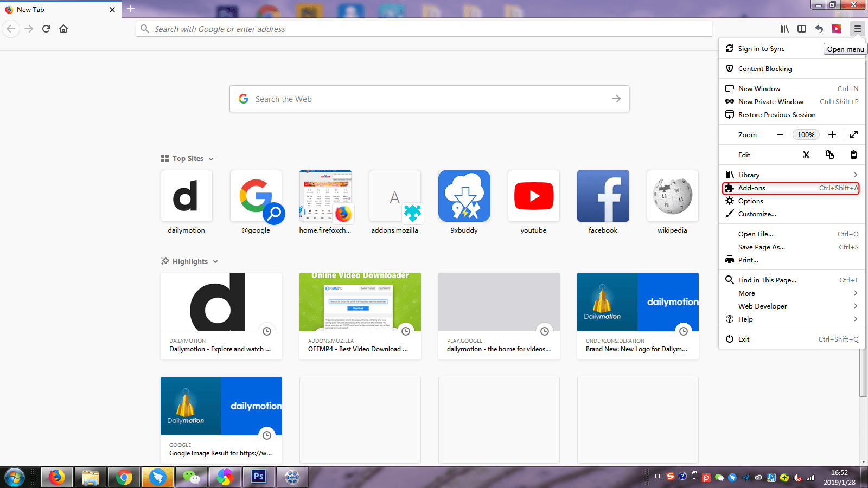Decrease zoom with the minus button

780,134
